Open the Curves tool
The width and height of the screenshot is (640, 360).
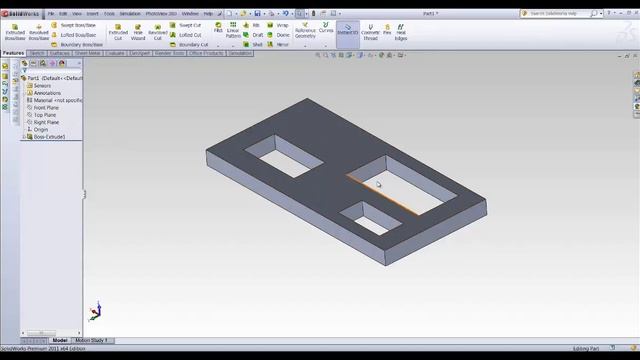[326, 28]
